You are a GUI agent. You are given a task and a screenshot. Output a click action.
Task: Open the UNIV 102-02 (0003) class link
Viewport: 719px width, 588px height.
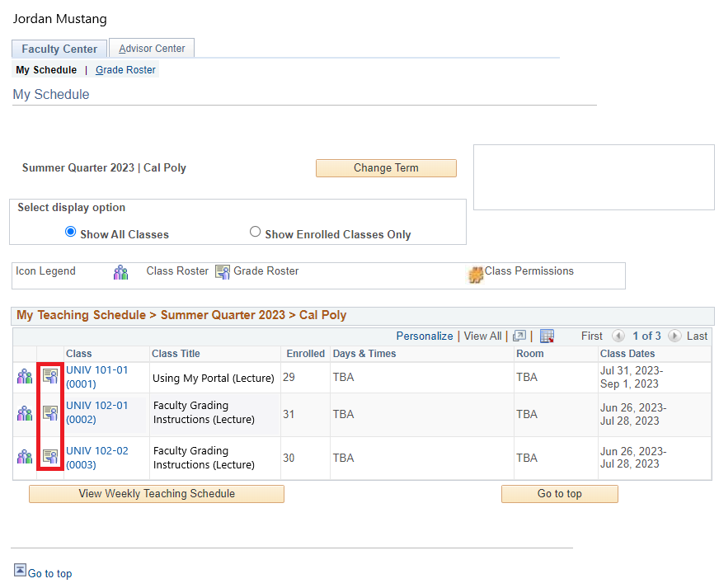pos(96,458)
